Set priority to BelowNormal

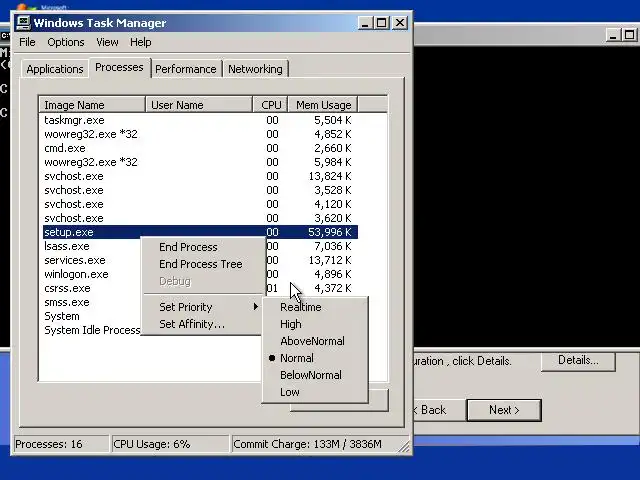point(315,375)
